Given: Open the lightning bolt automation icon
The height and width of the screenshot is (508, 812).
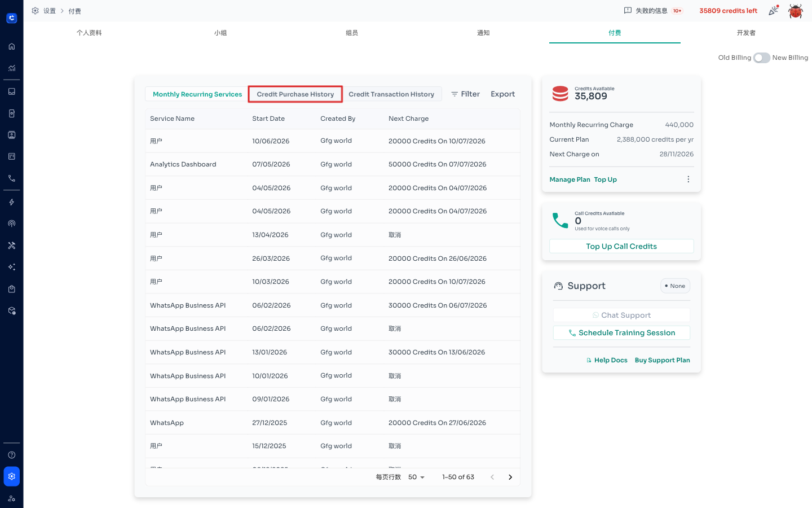Looking at the screenshot, I should point(11,202).
